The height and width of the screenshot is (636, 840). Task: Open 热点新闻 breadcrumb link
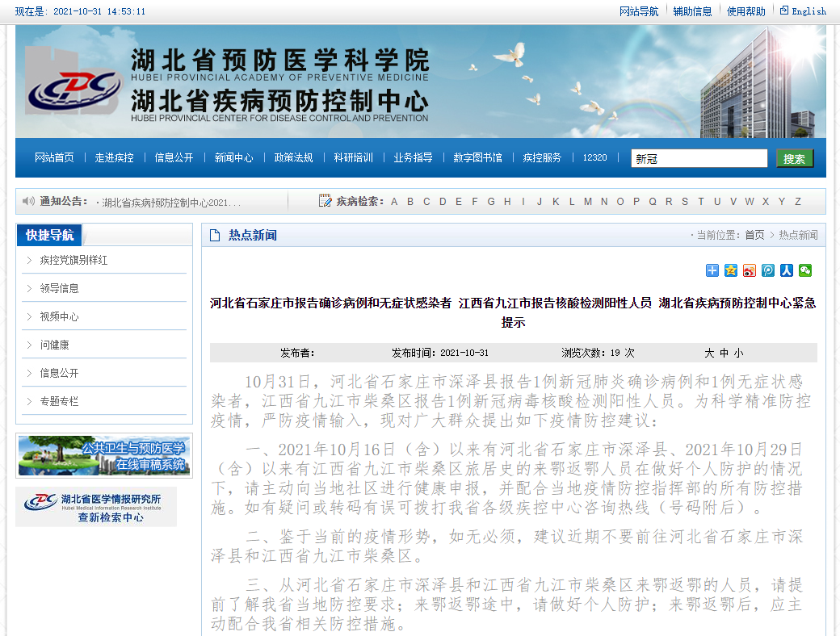798,235
